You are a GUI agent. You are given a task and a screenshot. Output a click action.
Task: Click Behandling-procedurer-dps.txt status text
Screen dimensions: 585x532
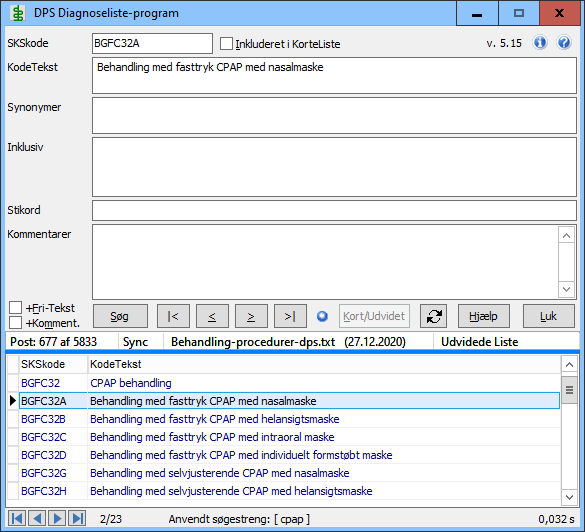tap(253, 342)
